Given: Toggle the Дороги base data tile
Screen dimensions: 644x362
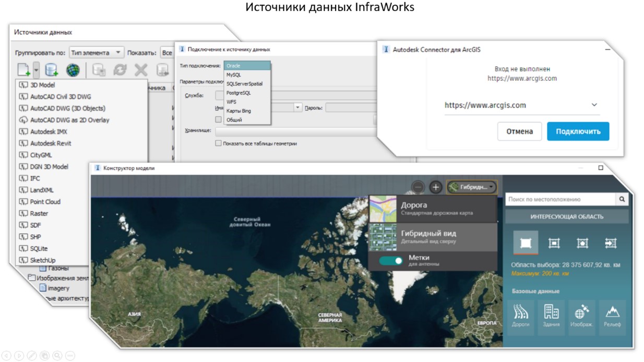Looking at the screenshot, I should pyautogui.click(x=521, y=317).
